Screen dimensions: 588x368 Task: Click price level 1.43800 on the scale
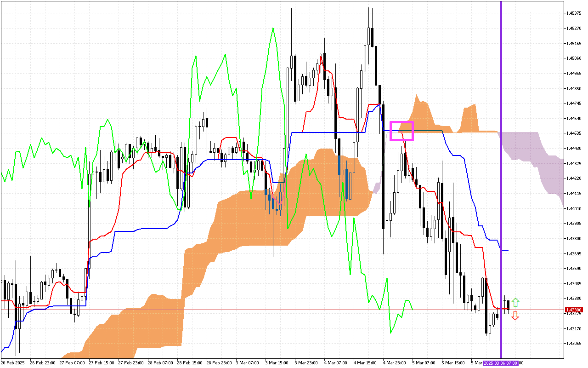pyautogui.click(x=574, y=239)
